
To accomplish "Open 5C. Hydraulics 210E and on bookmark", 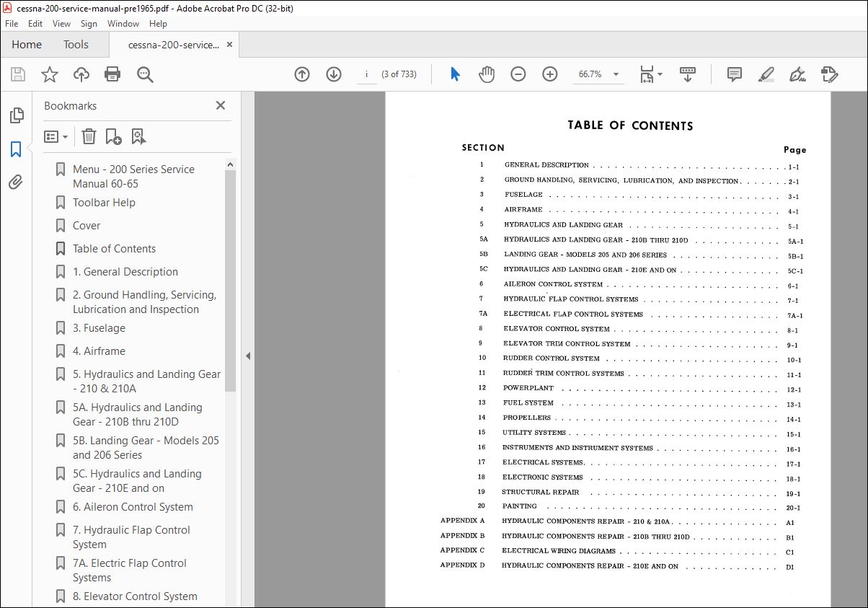I will coord(137,481).
